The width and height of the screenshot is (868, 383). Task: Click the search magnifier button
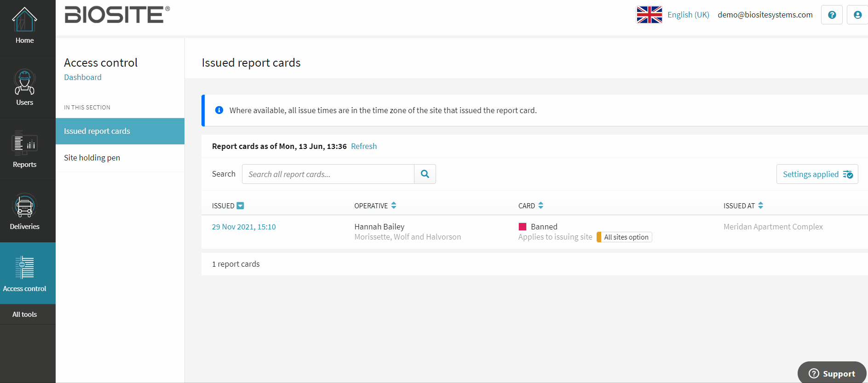425,174
